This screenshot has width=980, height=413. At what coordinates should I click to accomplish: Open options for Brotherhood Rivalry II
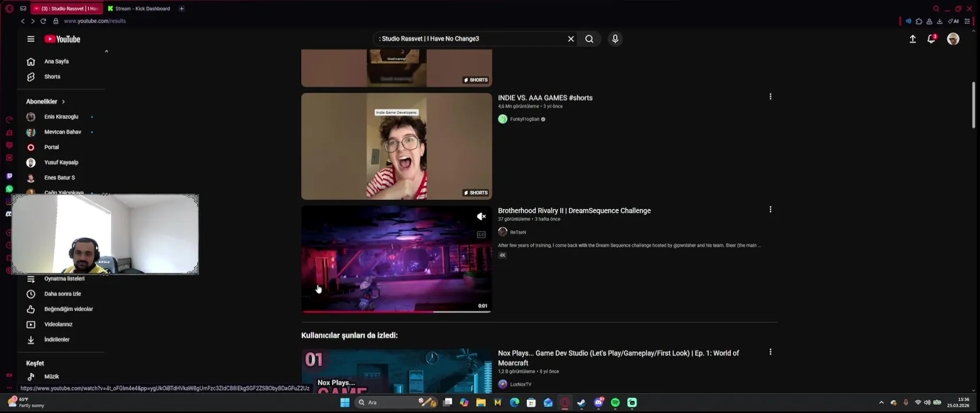[770, 209]
